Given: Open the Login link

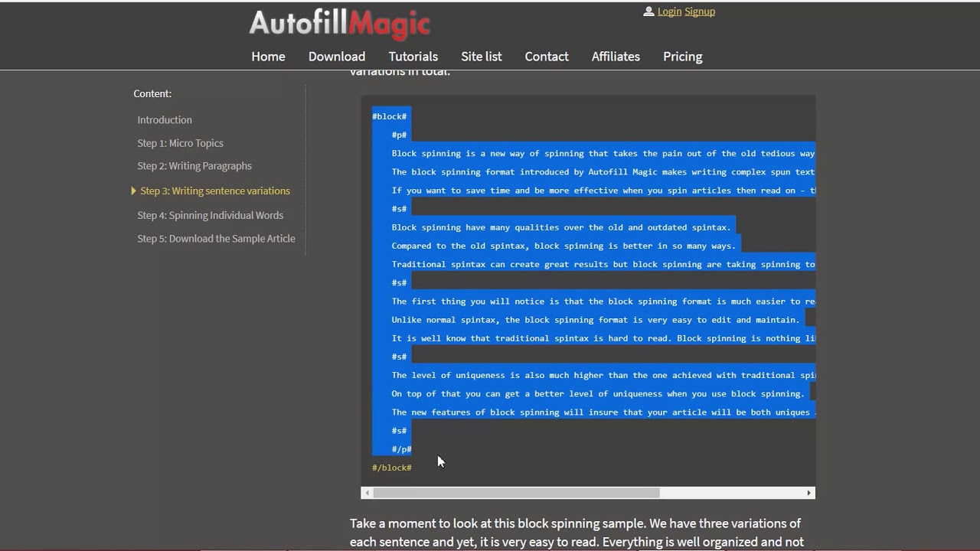Looking at the screenshot, I should coord(669,11).
